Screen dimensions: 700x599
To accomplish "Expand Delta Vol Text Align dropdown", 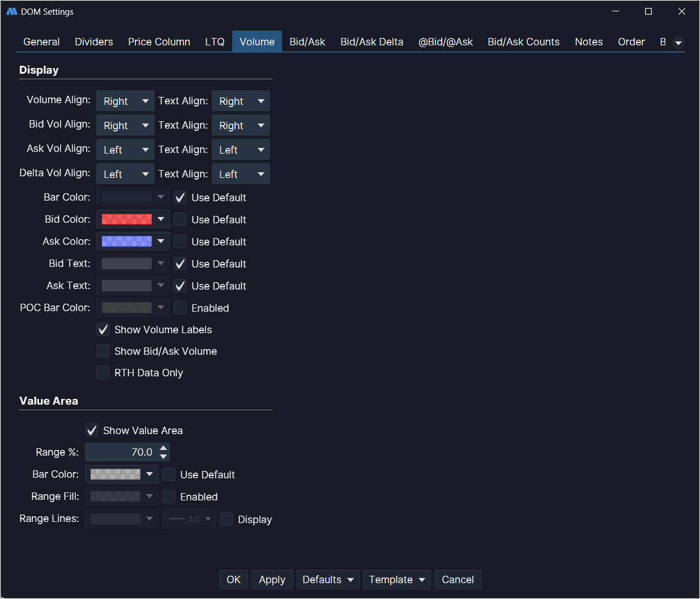I will coord(241,174).
